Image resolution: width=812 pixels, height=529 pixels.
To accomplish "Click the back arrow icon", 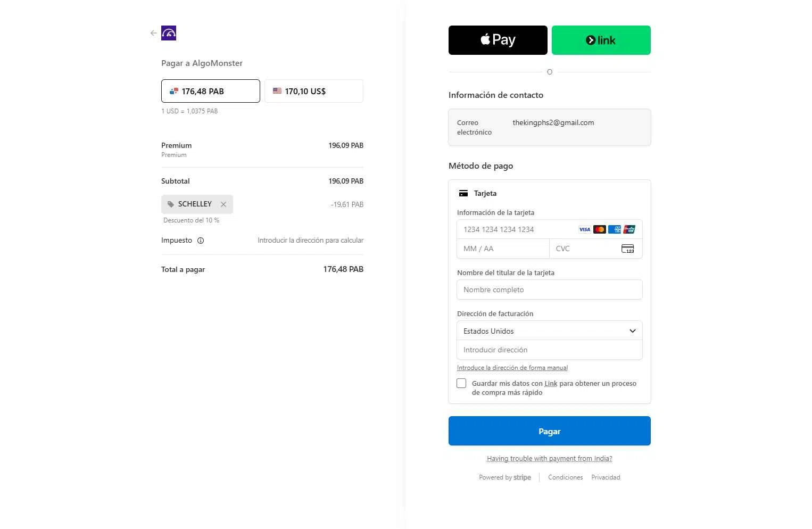I will 154,33.
